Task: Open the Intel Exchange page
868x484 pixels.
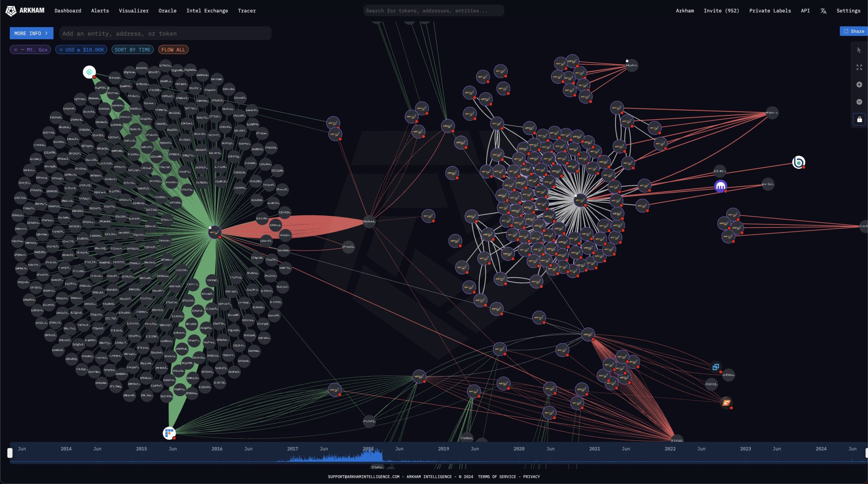Action: (x=207, y=11)
